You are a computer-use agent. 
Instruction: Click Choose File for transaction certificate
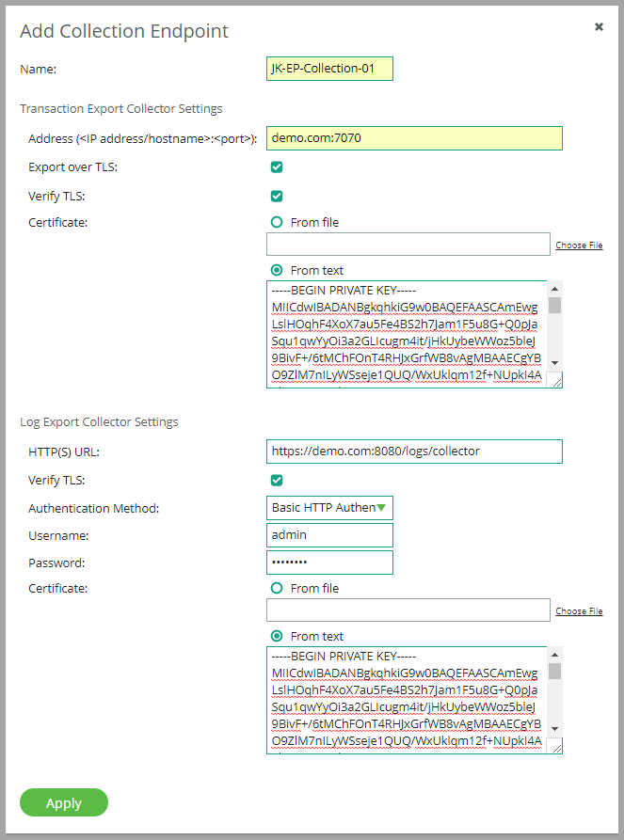point(579,246)
